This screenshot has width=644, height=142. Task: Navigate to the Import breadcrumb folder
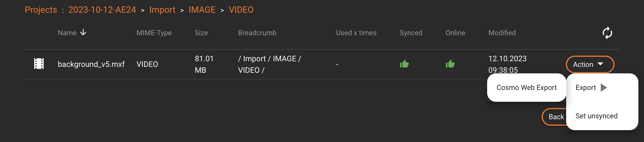click(162, 10)
